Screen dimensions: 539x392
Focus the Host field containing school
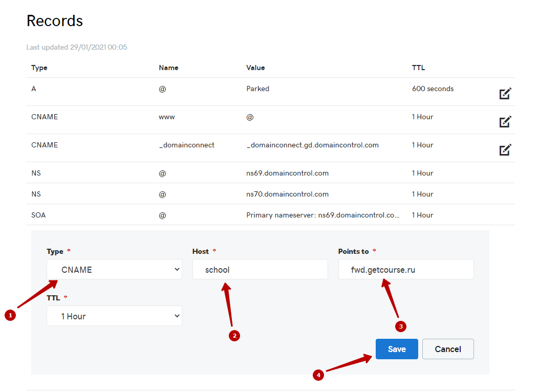(x=260, y=270)
